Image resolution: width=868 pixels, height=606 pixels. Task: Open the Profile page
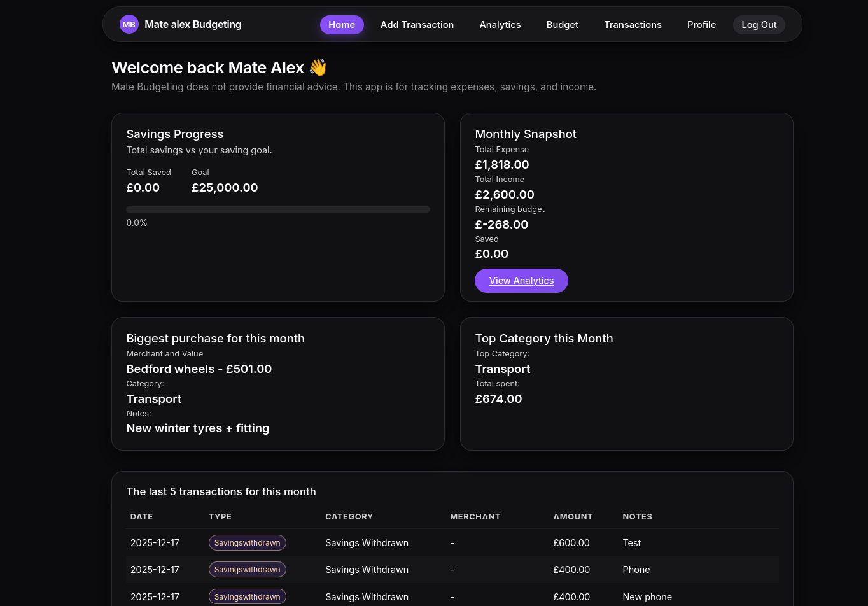point(701,25)
